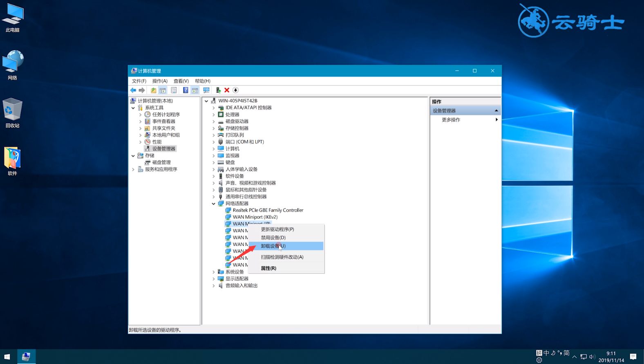Go back with the blue back arrow
Image resolution: width=644 pixels, height=364 pixels.
pyautogui.click(x=133, y=90)
